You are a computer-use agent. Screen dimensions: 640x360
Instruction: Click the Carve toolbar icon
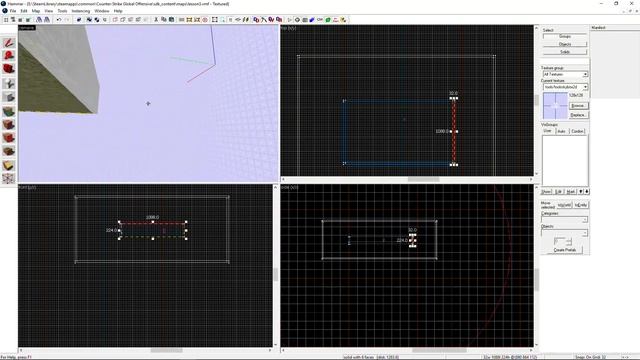pos(79,20)
